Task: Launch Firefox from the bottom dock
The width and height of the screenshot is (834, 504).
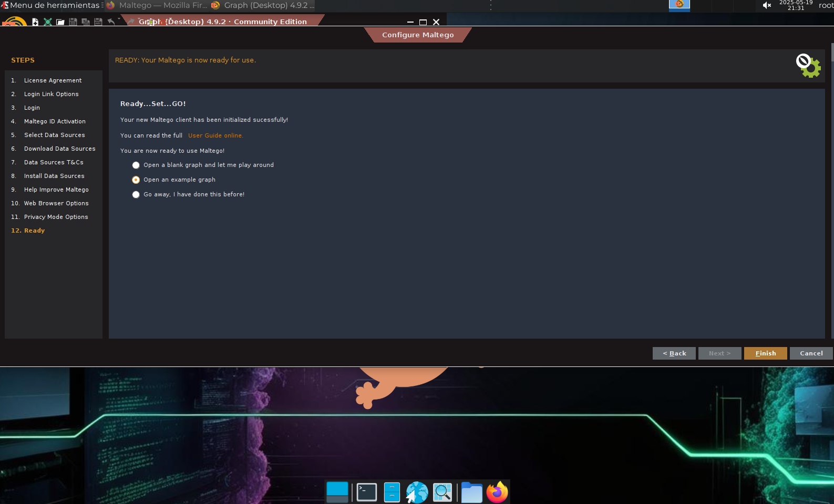Action: (497, 492)
